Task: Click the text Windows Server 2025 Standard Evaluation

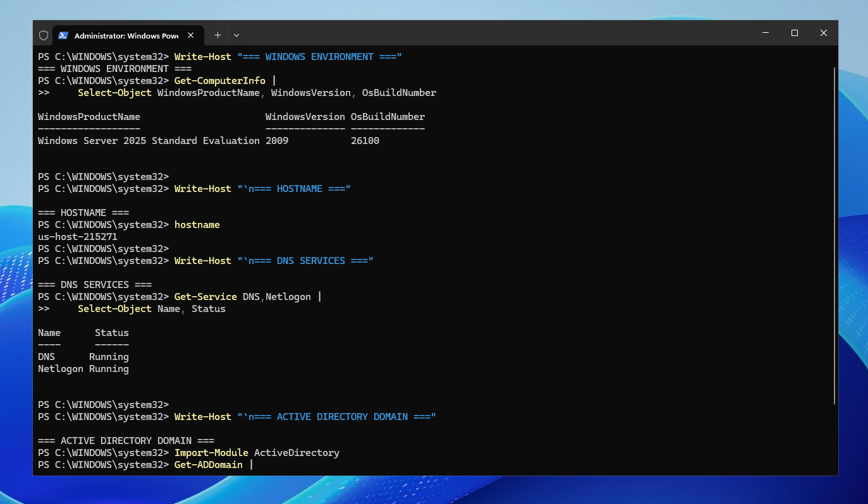Action: [149, 141]
